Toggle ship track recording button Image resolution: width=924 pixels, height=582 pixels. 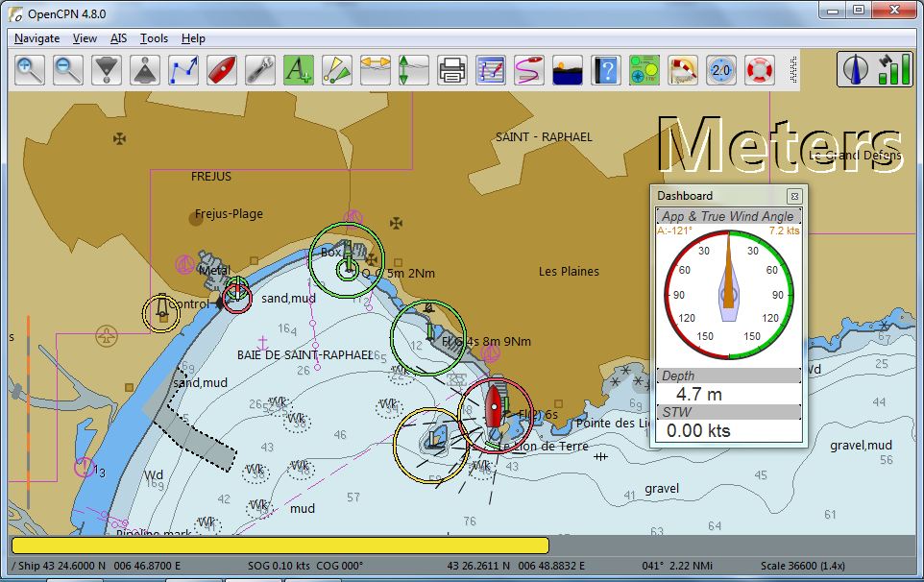pyautogui.click(x=529, y=70)
